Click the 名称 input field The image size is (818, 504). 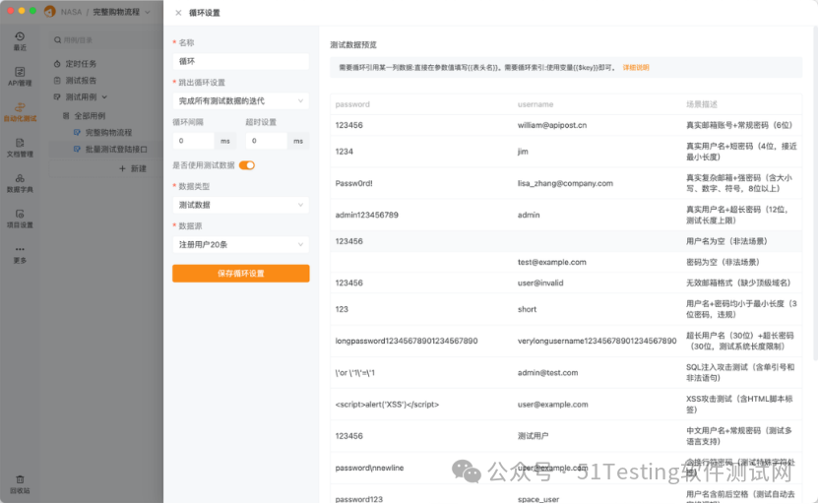pos(240,61)
